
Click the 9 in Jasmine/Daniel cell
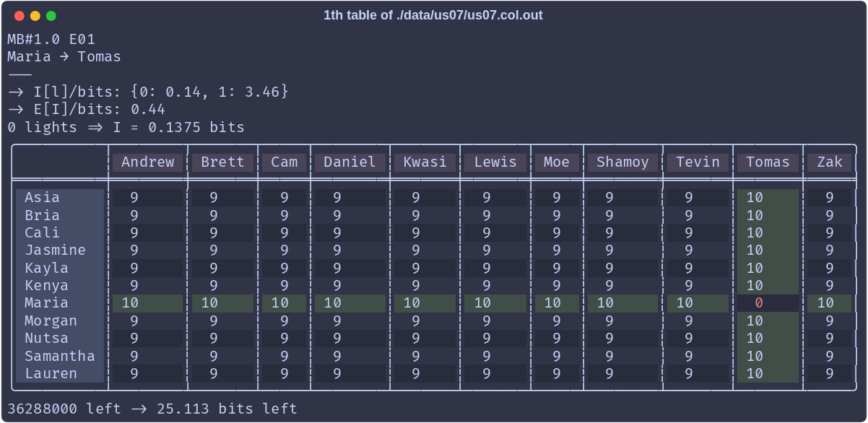[337, 250]
